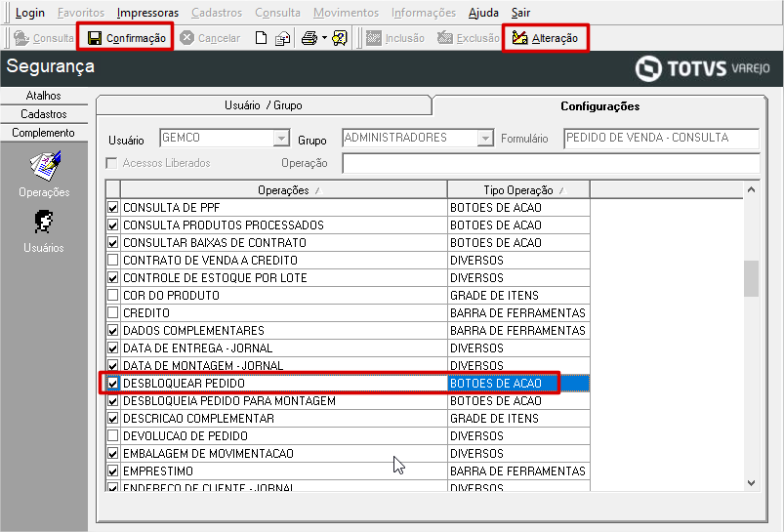This screenshot has width=784, height=532.
Task: Open the Sair menu
Action: pos(520,13)
